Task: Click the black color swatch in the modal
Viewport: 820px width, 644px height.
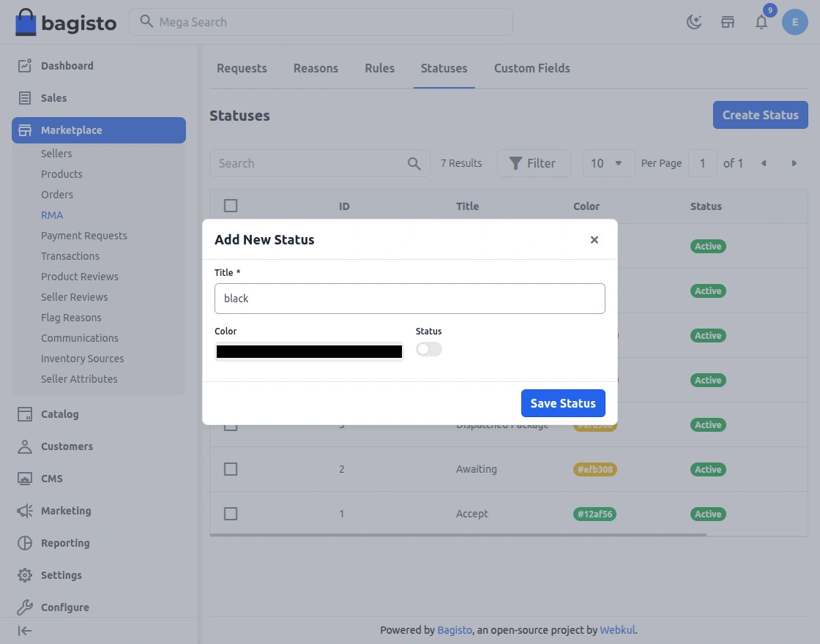Action: tap(308, 351)
